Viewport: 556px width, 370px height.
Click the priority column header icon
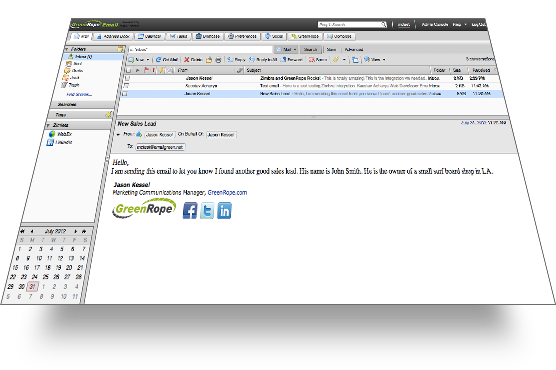[x=154, y=70]
